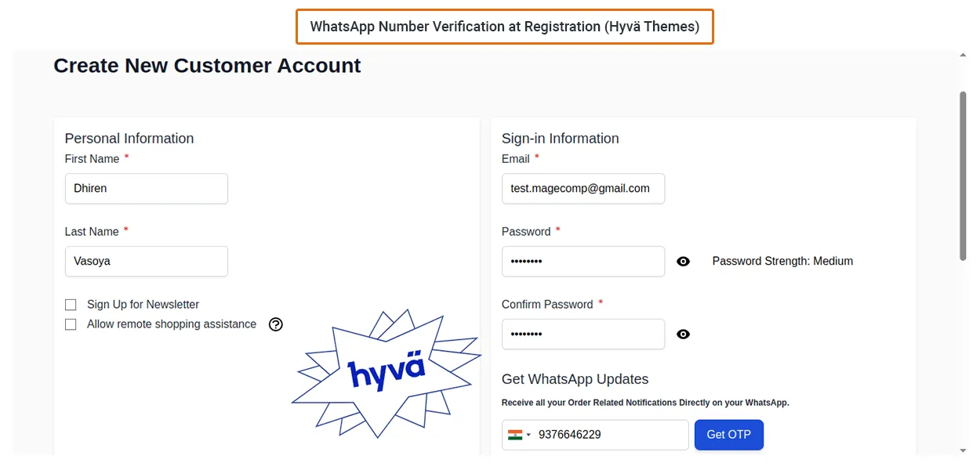
Task: Click the remote shopping assistance help icon
Action: pos(275,324)
